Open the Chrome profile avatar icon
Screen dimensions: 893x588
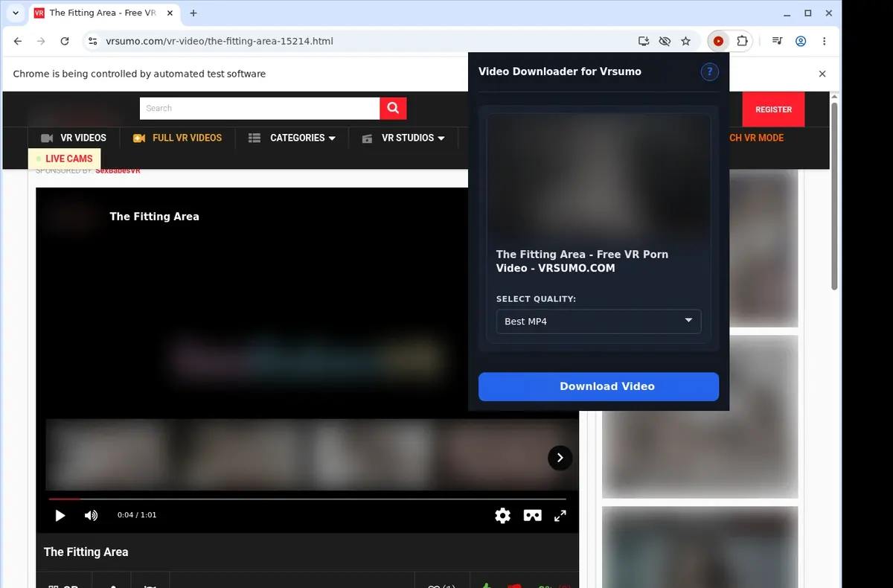coord(801,42)
